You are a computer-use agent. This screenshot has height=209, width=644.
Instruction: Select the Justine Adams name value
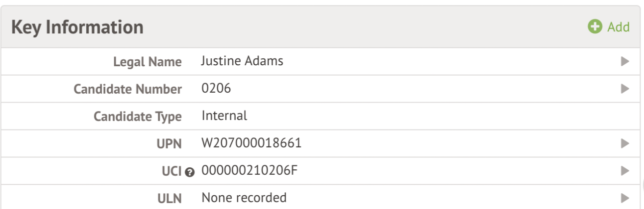(x=242, y=61)
